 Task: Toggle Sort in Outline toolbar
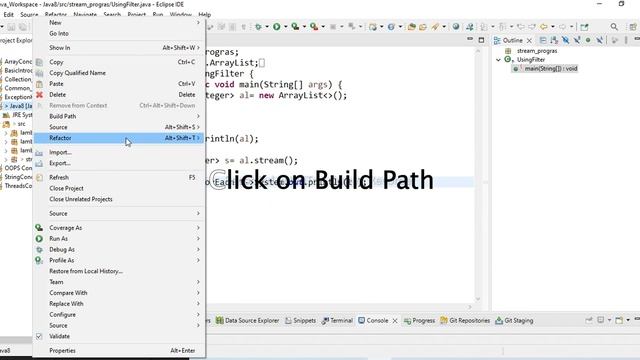[x=554, y=40]
